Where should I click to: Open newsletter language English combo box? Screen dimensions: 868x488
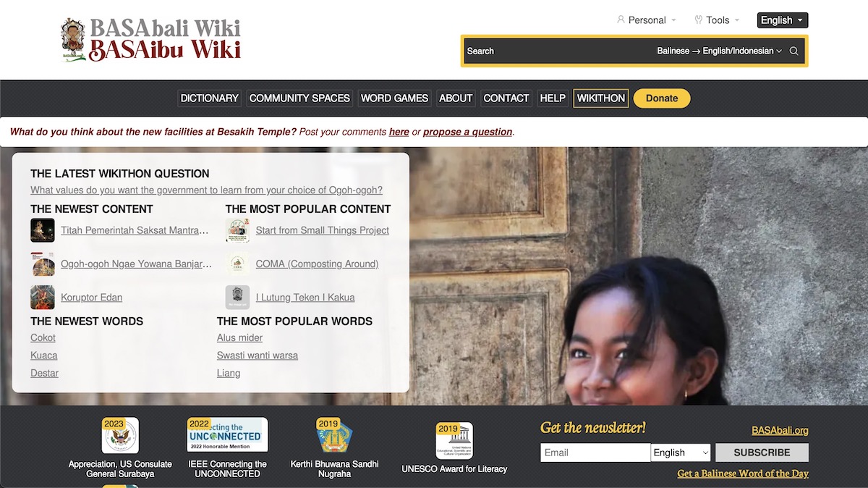point(681,453)
